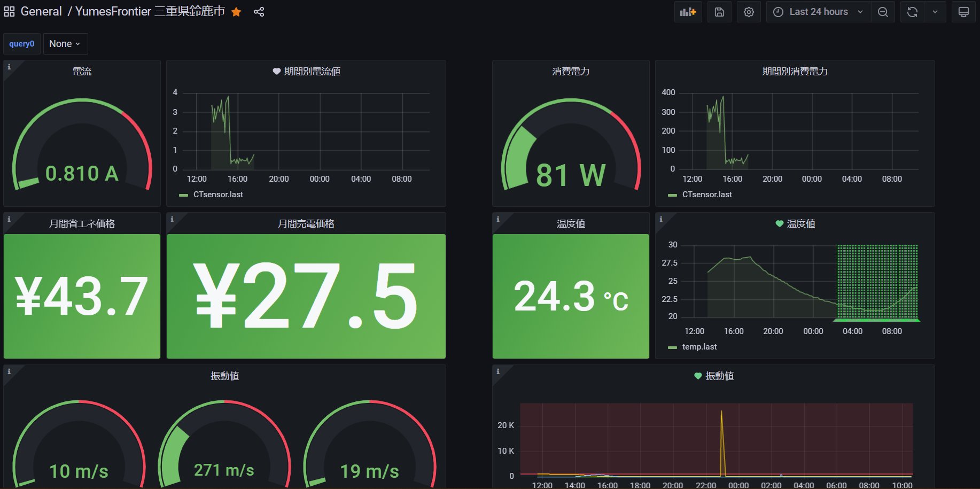Toggle CTsensor.last series in 期間別電流値 legend
This screenshot has height=489, width=980.
[x=218, y=195]
